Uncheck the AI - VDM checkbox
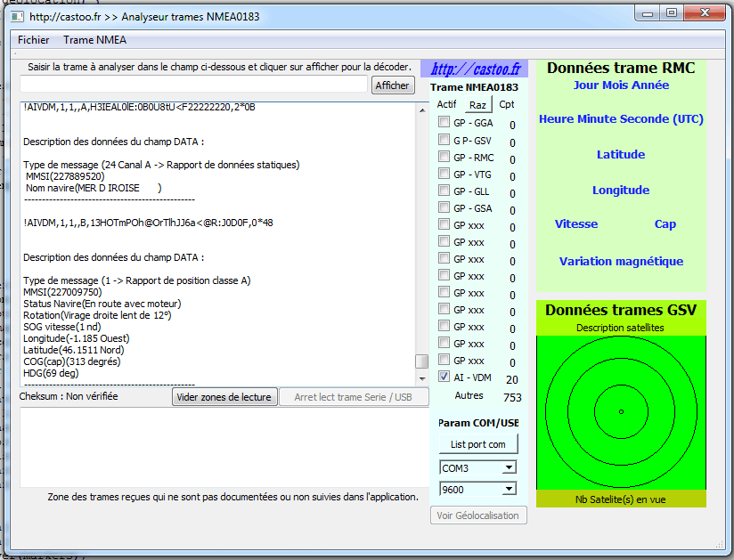This screenshot has width=734, height=560. (444, 377)
